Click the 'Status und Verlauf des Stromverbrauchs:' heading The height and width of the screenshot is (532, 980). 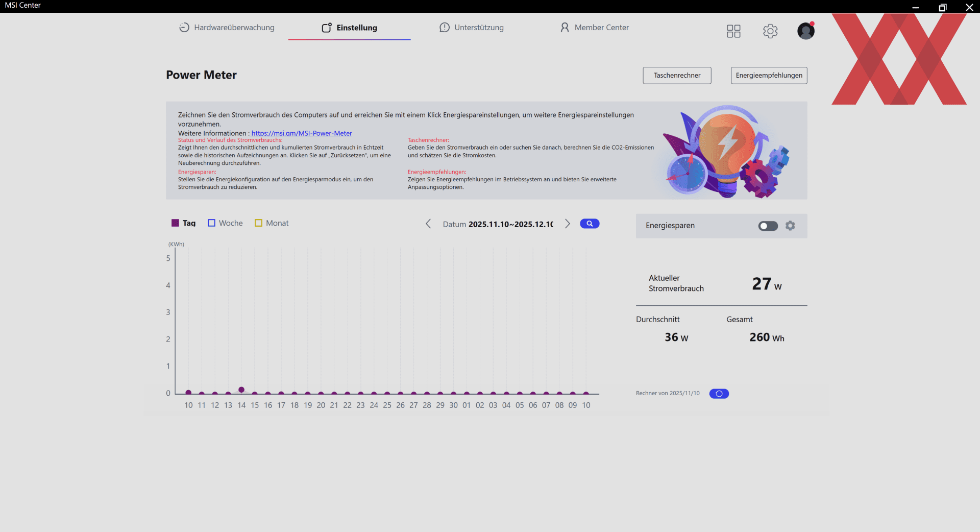(x=230, y=140)
